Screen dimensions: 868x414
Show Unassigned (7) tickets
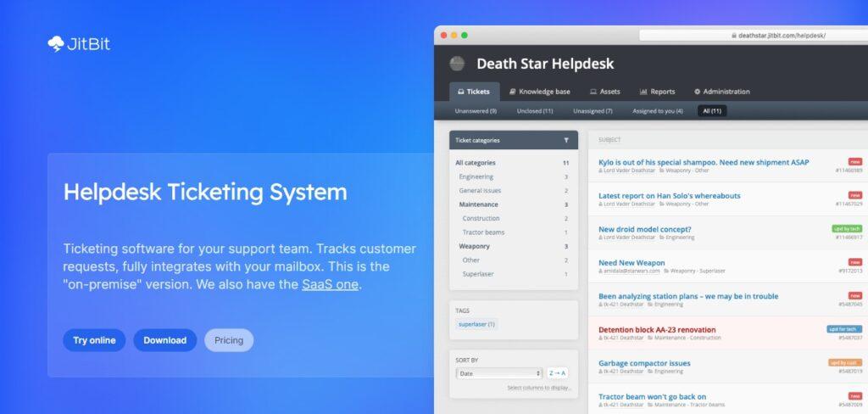[x=593, y=111]
